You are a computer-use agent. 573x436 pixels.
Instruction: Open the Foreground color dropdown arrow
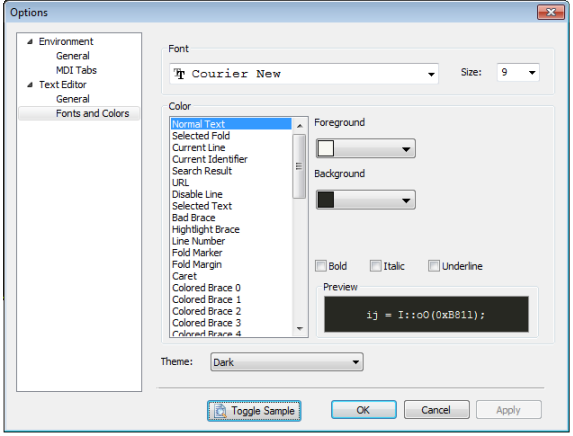406,149
